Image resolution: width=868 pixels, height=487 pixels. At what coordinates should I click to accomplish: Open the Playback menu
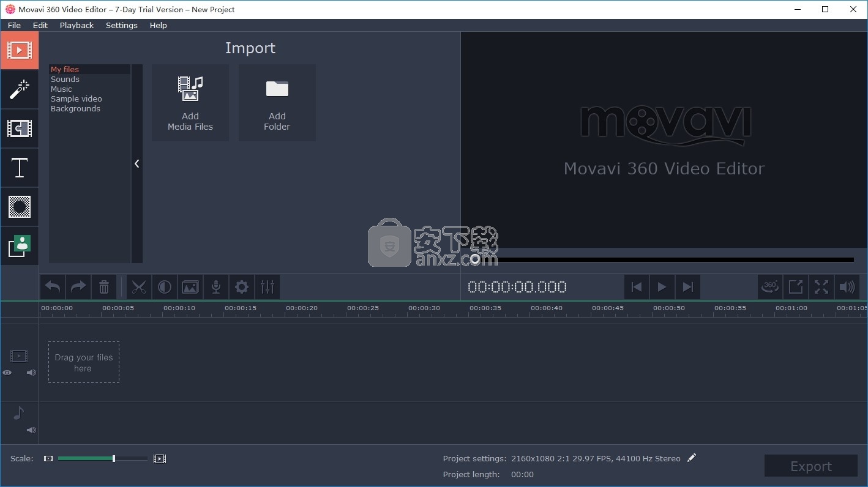tap(77, 25)
